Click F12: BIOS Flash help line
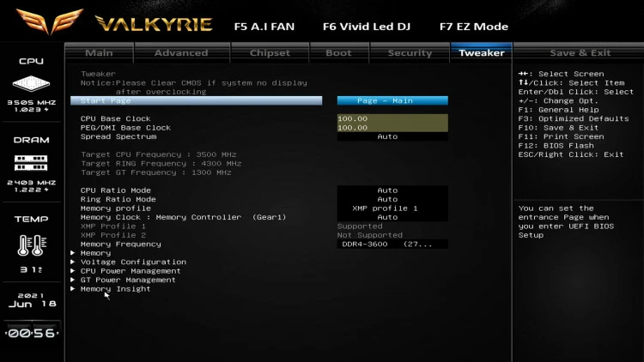Image resolution: width=644 pixels, height=362 pixels. tap(556, 146)
